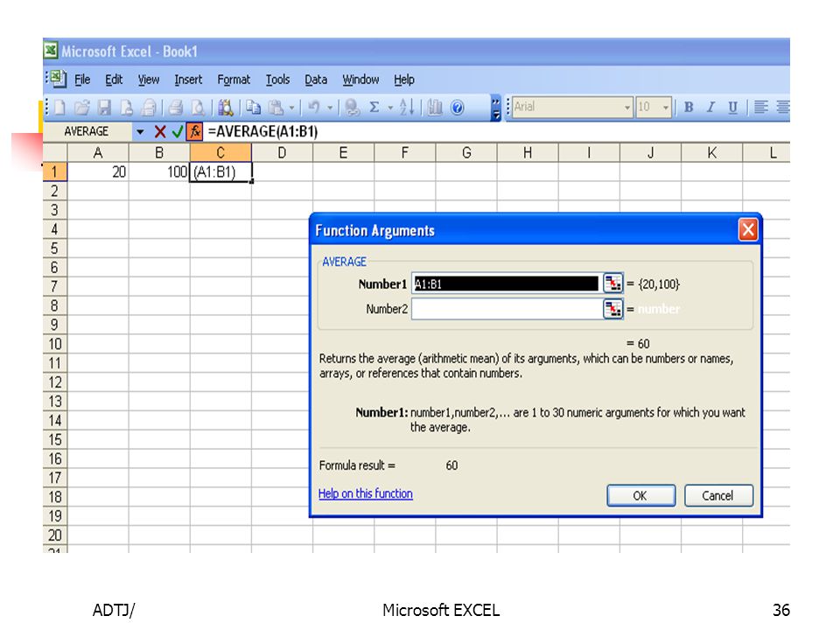Open the Help menu
Image resolution: width=840 pixels, height=630 pixels.
404,80
